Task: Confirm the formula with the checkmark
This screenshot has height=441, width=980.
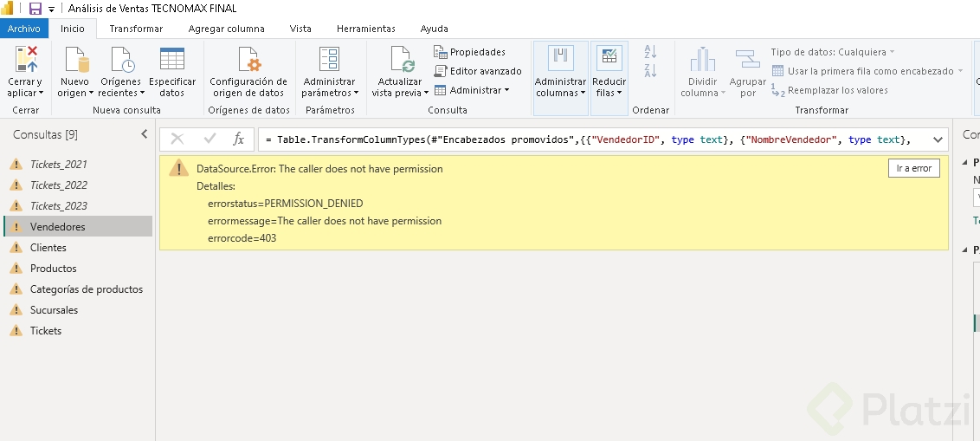Action: tap(210, 139)
